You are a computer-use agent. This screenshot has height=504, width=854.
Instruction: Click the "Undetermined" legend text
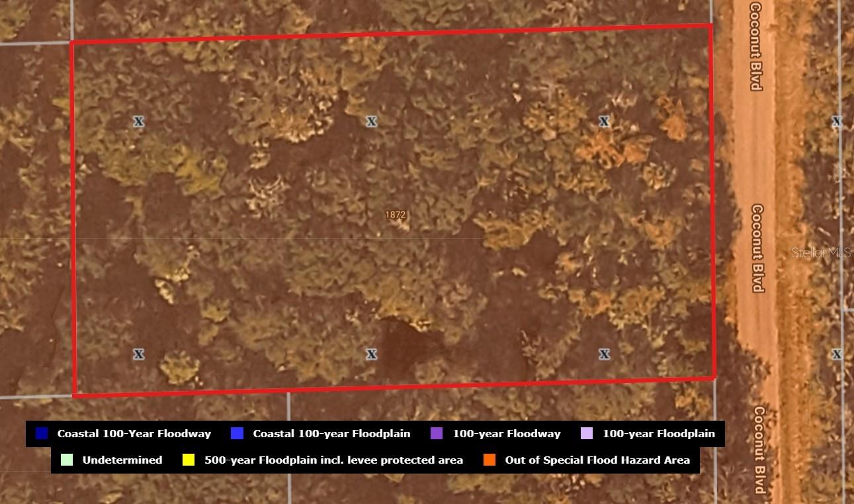[x=122, y=460]
